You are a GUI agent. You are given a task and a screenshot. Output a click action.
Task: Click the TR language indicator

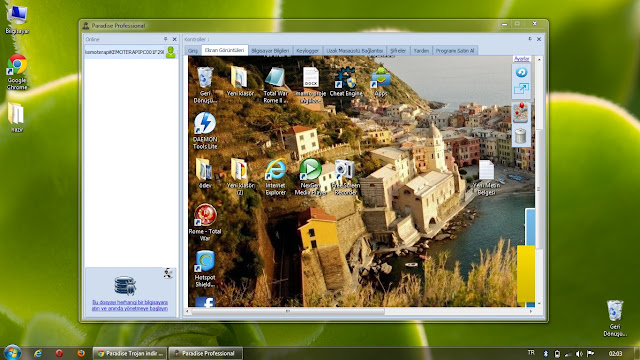pyautogui.click(x=531, y=353)
